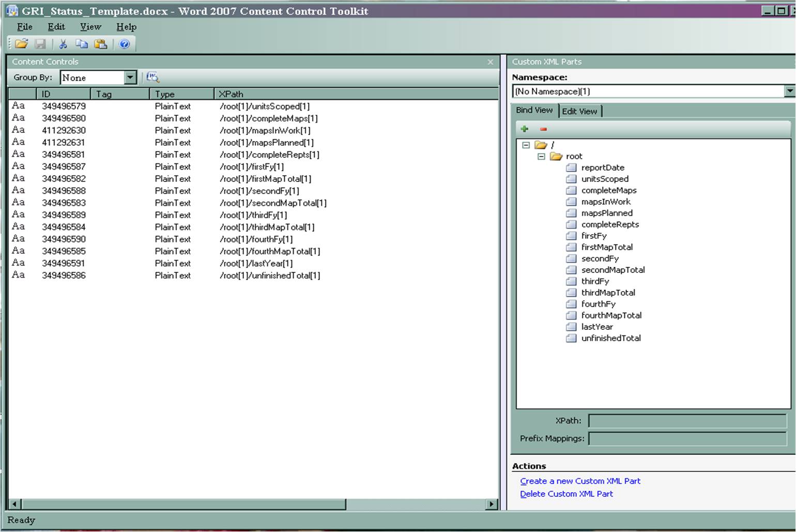Click the XPath input field
The width and height of the screenshot is (796, 532).
(687, 421)
